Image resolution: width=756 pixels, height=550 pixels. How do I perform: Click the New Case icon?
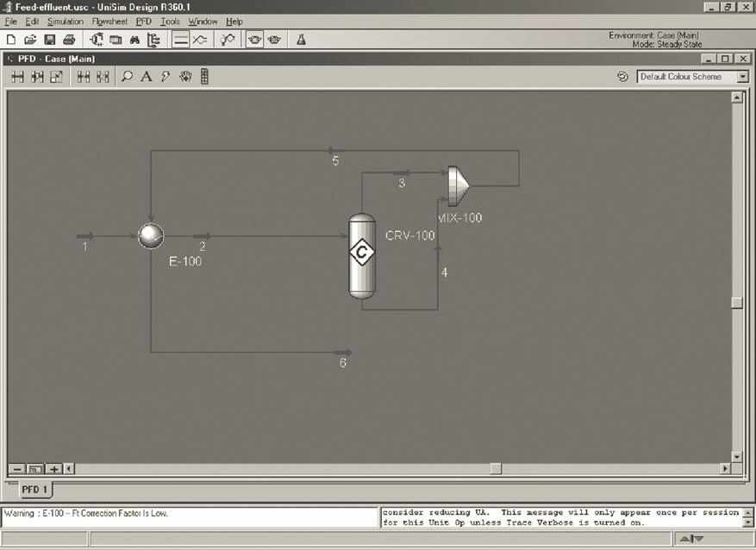11,40
